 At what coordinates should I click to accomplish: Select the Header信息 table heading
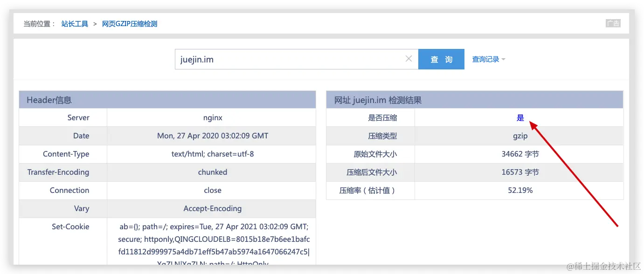point(49,100)
